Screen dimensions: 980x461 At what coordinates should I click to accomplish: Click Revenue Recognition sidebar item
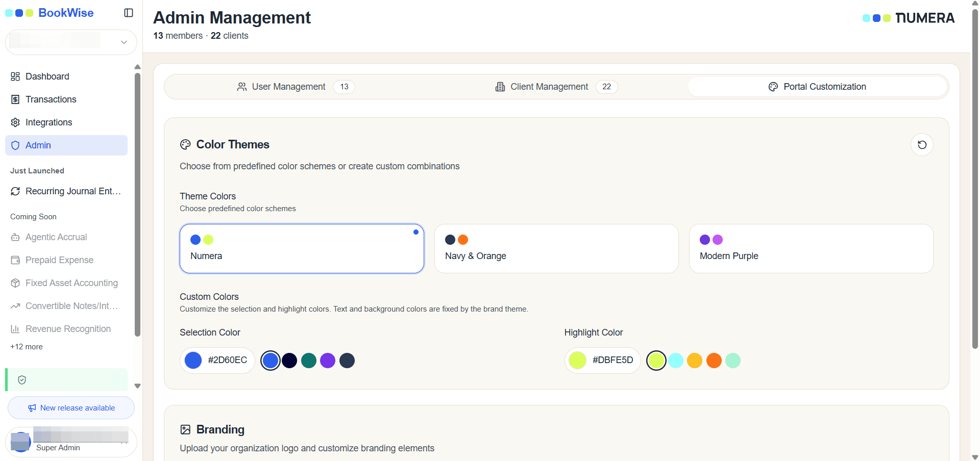[66, 329]
